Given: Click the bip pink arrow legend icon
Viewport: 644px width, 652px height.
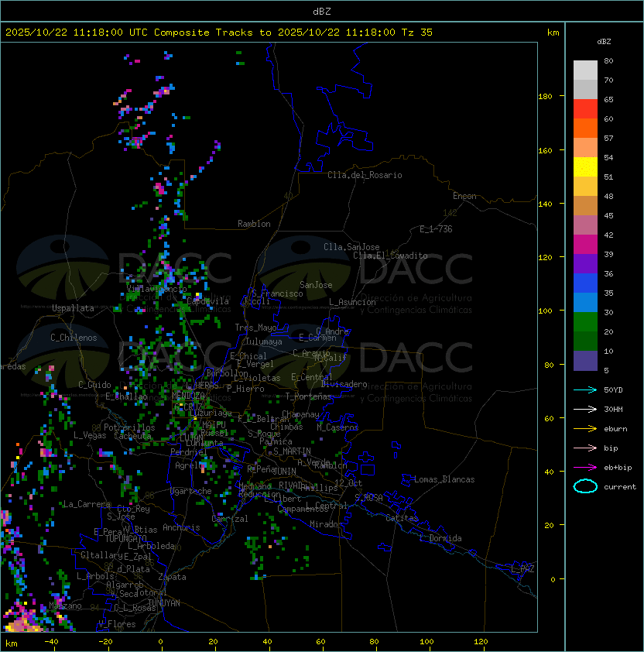Looking at the screenshot, I should 585,448.
